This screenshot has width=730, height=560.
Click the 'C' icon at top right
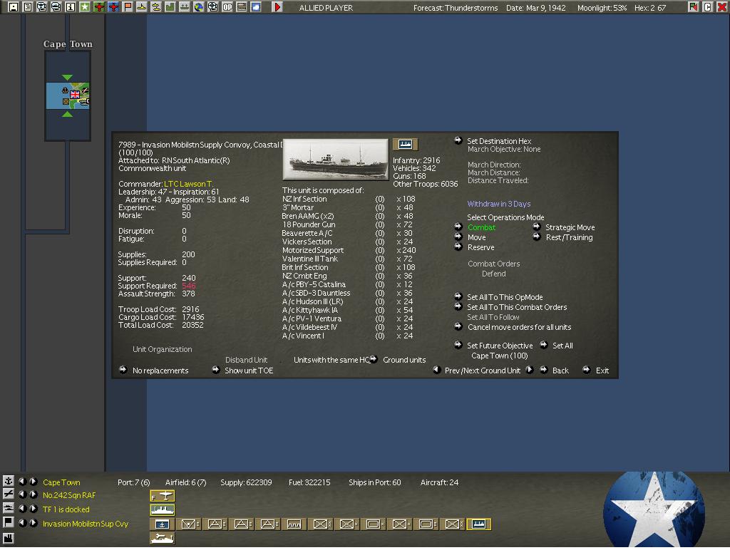pos(708,7)
